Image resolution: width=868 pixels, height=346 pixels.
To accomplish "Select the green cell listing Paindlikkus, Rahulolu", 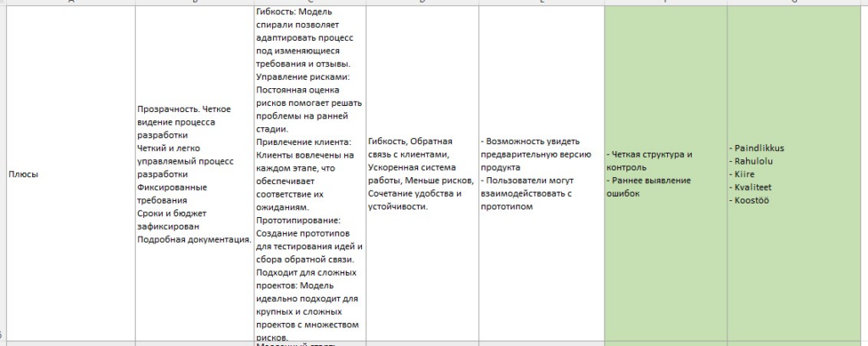I will [x=795, y=174].
